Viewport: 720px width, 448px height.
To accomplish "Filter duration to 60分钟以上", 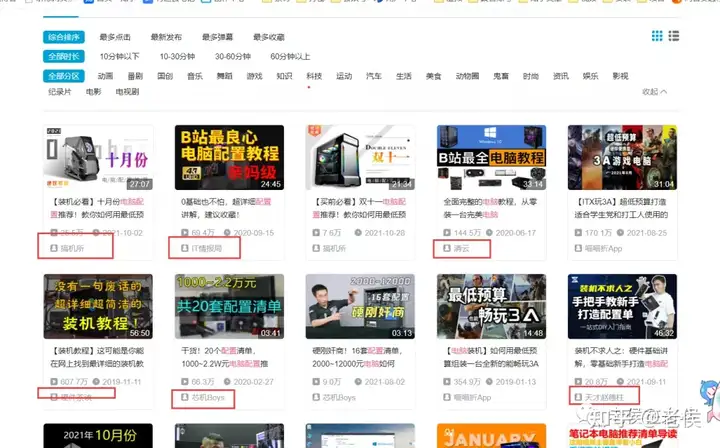I will click(290, 56).
